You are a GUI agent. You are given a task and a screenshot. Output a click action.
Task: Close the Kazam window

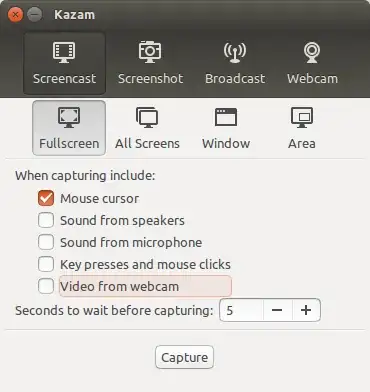point(15,15)
